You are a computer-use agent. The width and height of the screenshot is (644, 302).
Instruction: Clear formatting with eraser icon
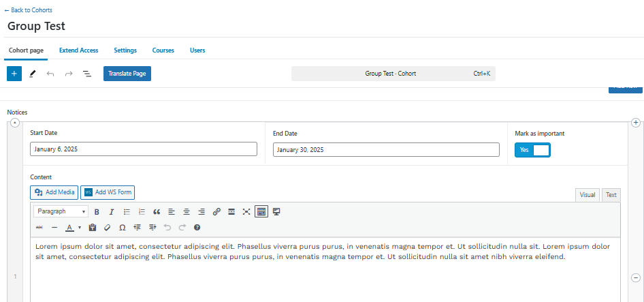pyautogui.click(x=107, y=227)
